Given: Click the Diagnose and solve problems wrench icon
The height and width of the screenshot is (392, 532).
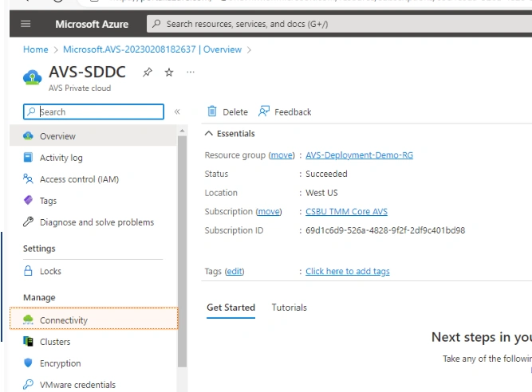Looking at the screenshot, I should pos(28,222).
